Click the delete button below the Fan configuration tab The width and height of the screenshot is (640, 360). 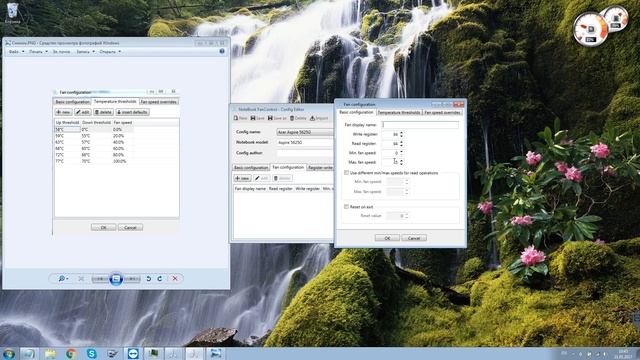click(282, 178)
